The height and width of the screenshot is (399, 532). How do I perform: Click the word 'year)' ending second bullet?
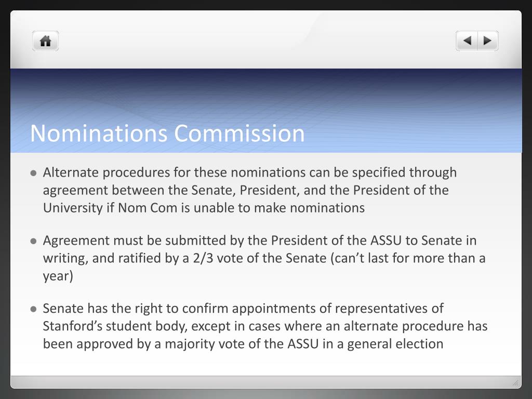tap(58, 276)
